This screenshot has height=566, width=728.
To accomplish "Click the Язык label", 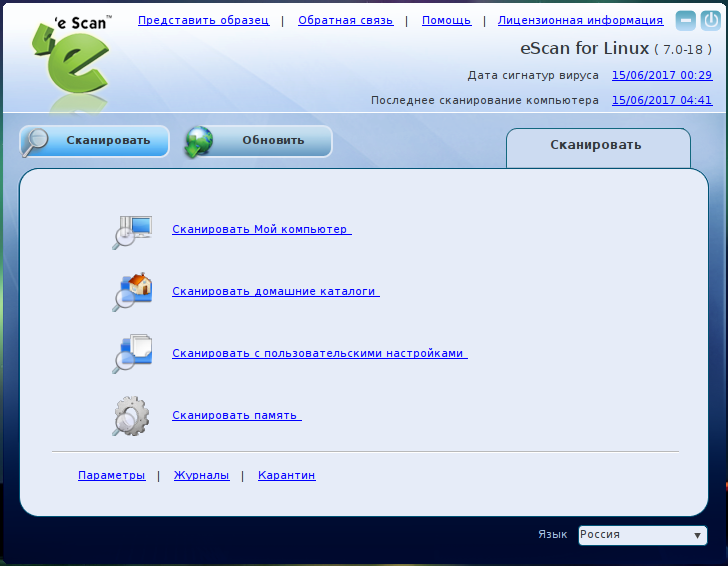I will coord(552,534).
